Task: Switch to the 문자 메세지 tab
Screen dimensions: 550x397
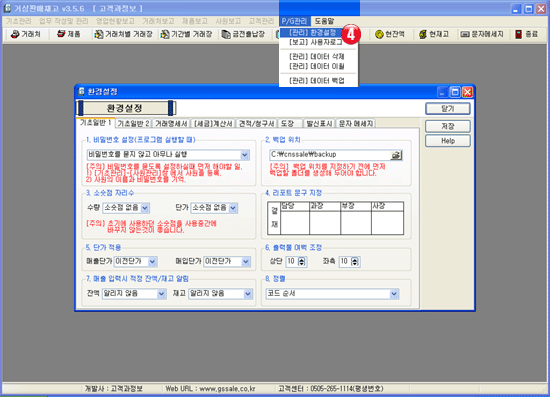Action: click(x=356, y=123)
